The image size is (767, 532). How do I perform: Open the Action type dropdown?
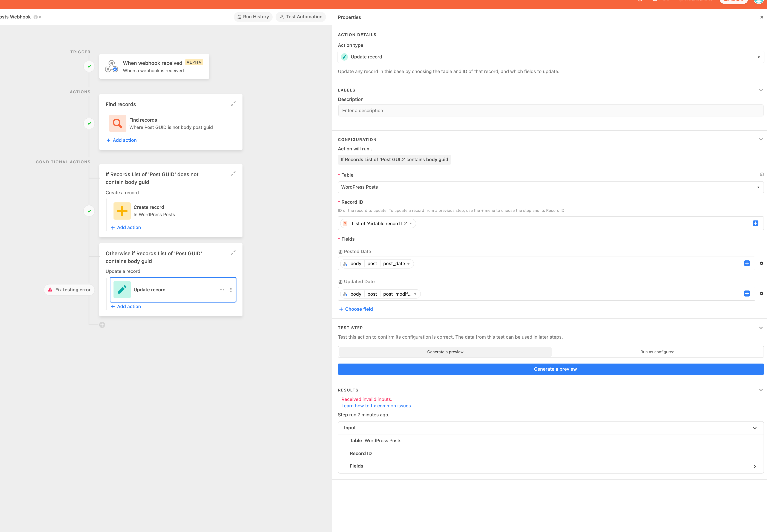click(551, 57)
